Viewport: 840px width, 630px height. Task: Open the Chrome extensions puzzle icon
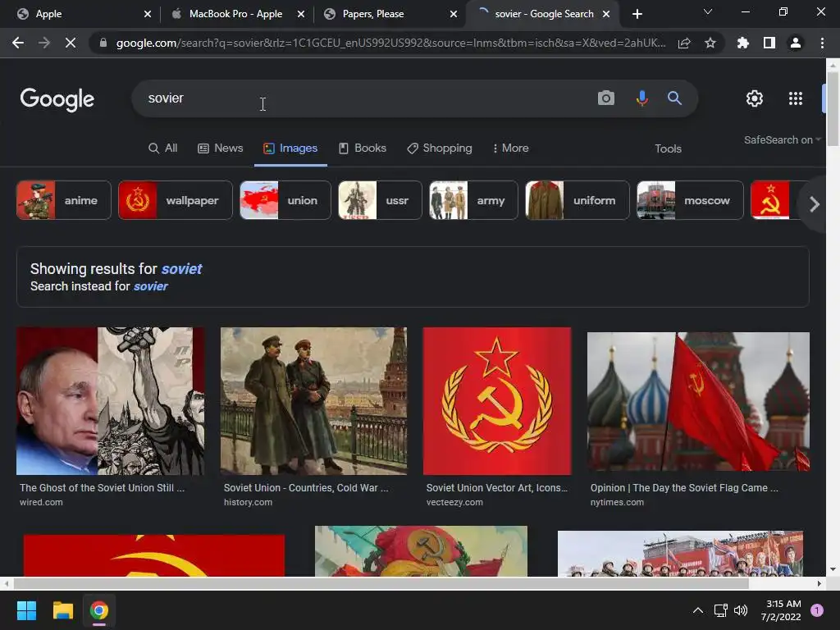[x=742, y=43]
